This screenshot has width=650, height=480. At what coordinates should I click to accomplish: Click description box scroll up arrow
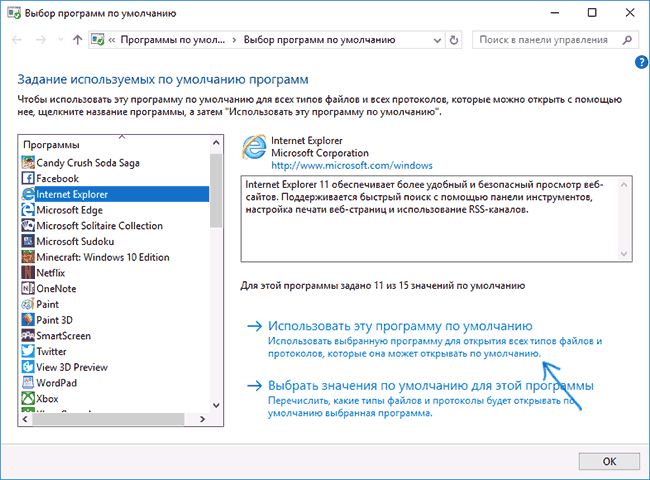(624, 184)
